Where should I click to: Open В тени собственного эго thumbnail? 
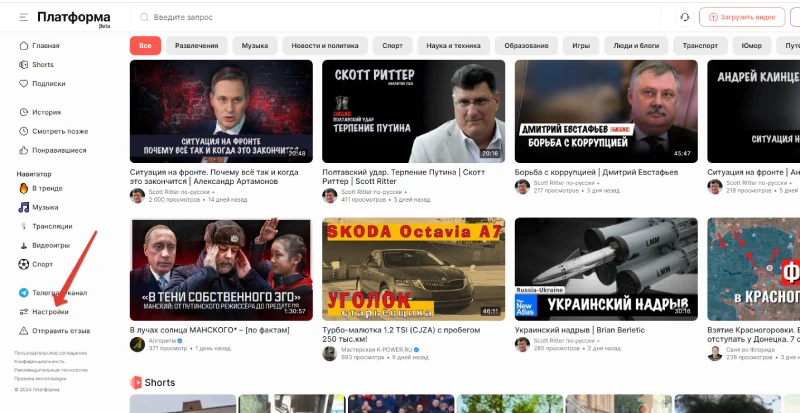tap(221, 269)
